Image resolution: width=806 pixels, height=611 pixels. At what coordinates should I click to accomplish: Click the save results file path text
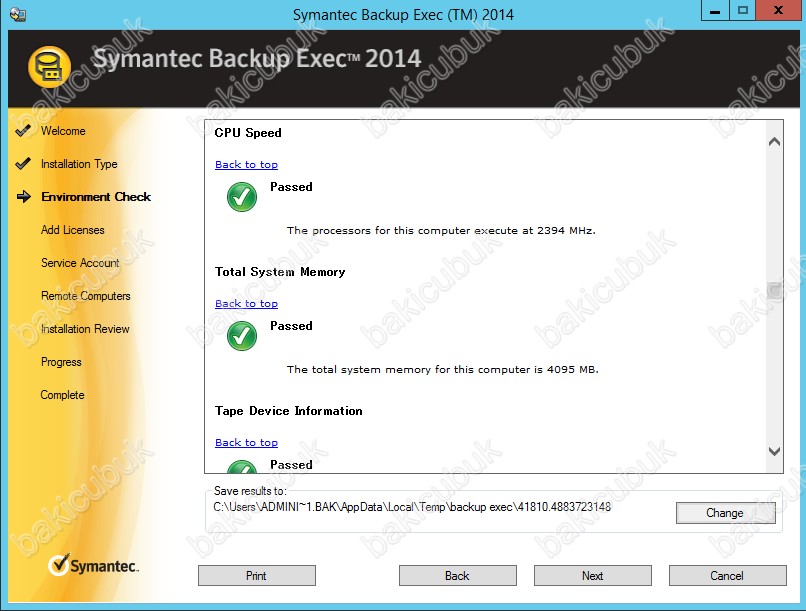412,507
